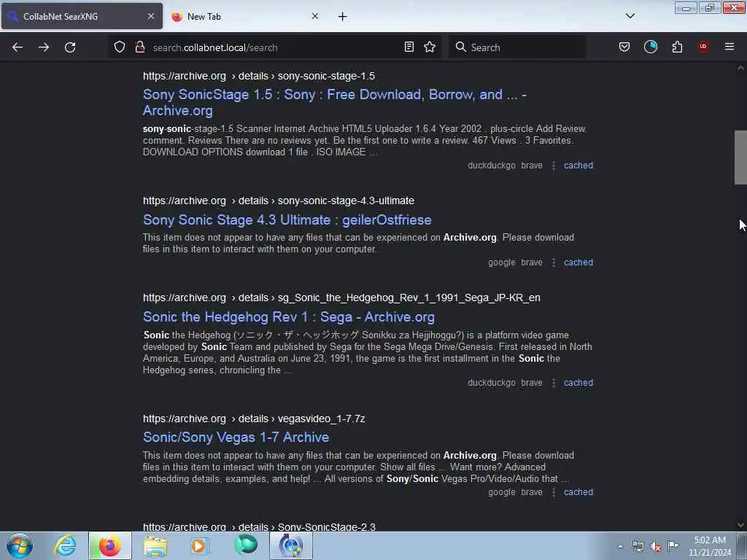Viewport: 747px width, 560px height.
Task: Reload the current page
Action: (70, 47)
